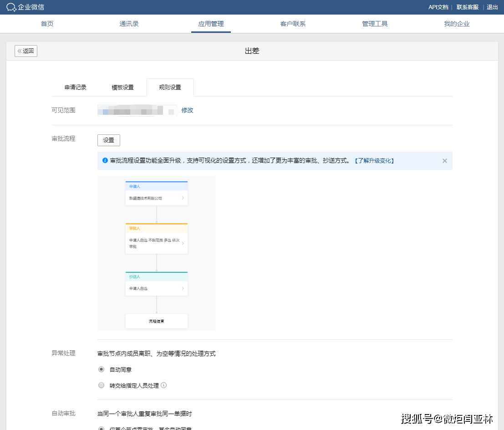Open the 通讯录 navigation tab

click(129, 24)
